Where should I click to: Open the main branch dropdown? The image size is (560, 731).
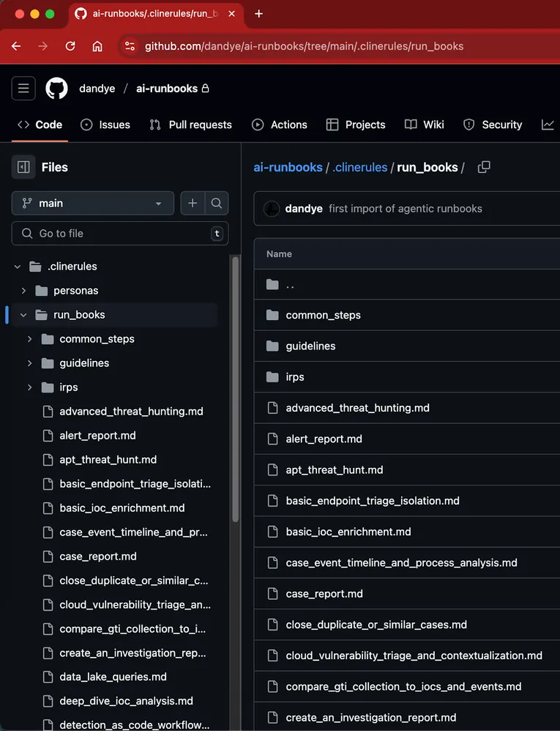coord(92,203)
